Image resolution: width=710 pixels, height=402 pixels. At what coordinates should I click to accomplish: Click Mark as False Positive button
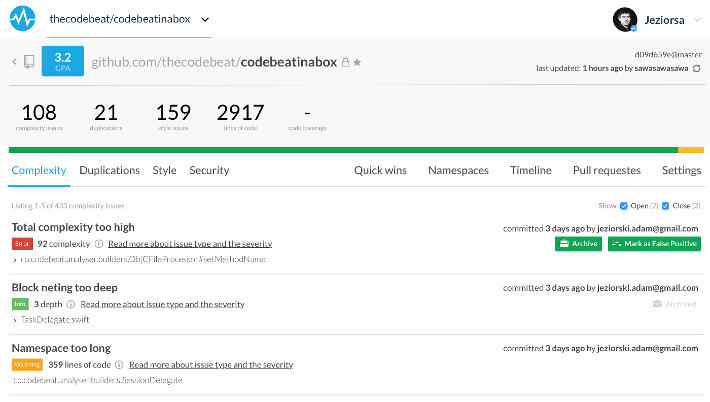coord(654,244)
